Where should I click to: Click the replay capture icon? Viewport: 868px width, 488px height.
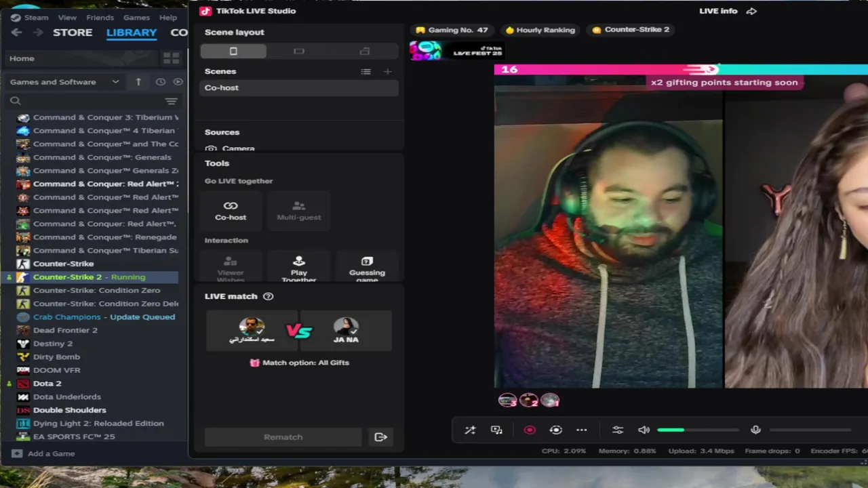tap(556, 430)
